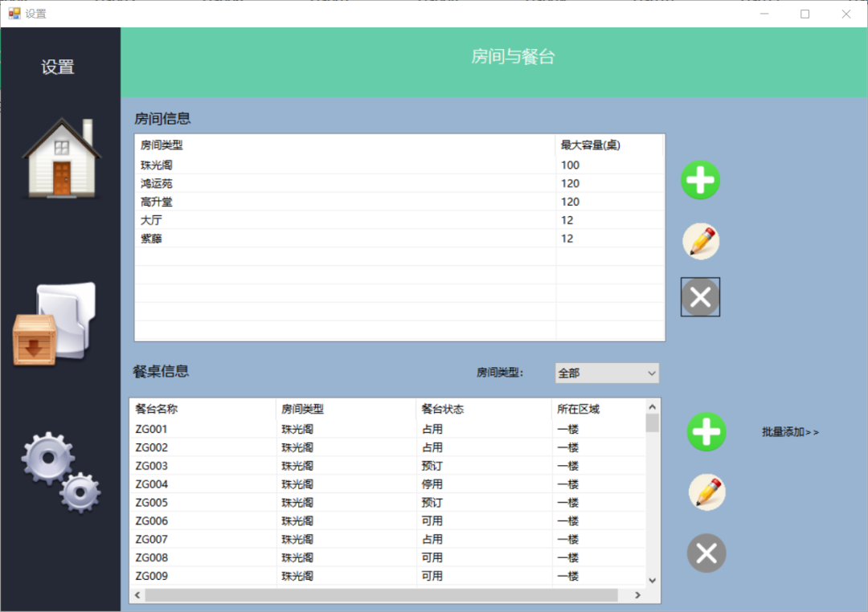Delete selected dining table with gray X

[x=706, y=553]
